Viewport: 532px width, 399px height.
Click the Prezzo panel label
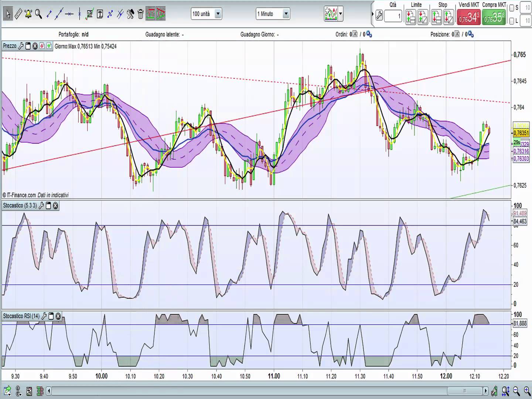(x=10, y=46)
